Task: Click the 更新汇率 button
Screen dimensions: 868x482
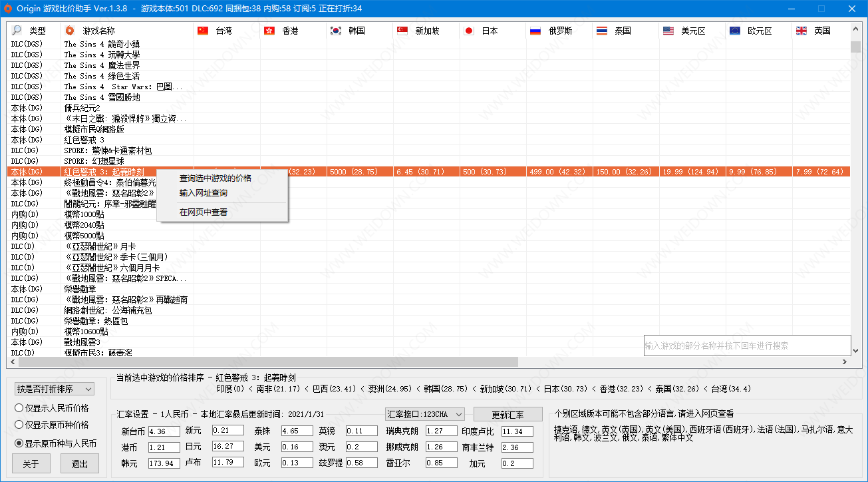Action: click(508, 415)
